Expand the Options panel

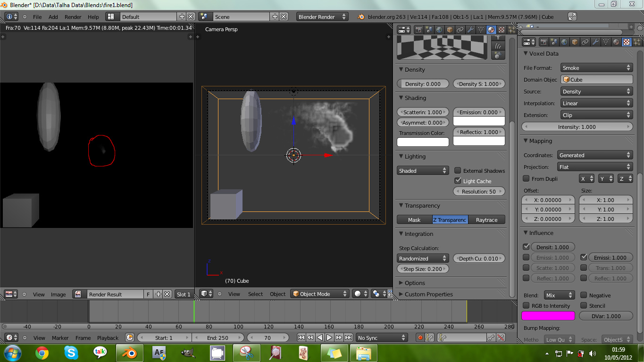point(415,283)
